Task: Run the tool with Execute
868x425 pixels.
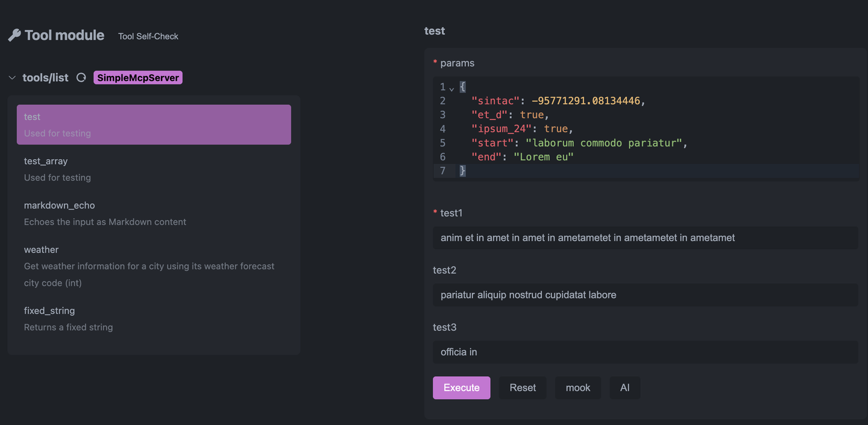Action: coord(462,388)
